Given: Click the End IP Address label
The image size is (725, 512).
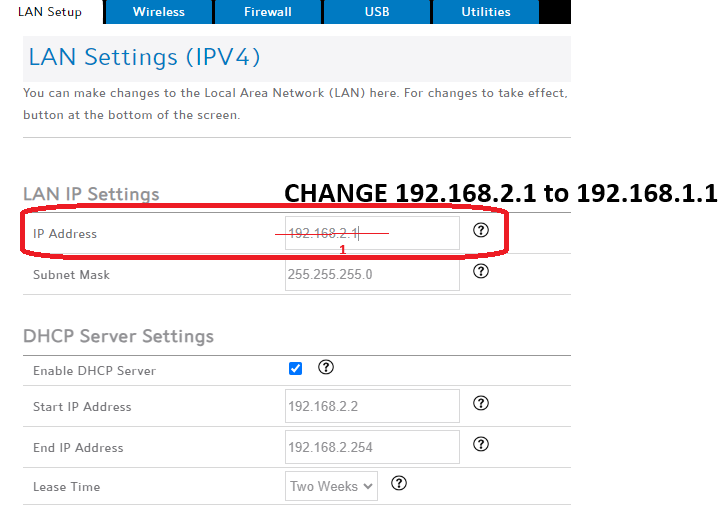Looking at the screenshot, I should [78, 448].
